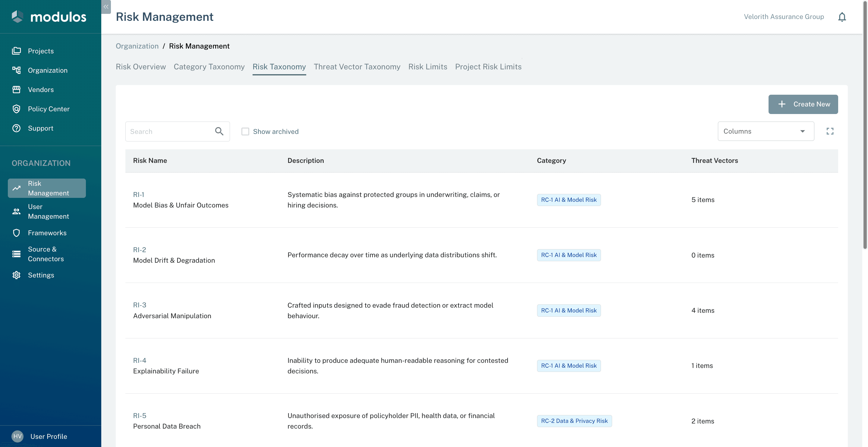This screenshot has width=868, height=447.
Task: Click RC-1 tag in Explainability Failure row
Action: click(568, 366)
